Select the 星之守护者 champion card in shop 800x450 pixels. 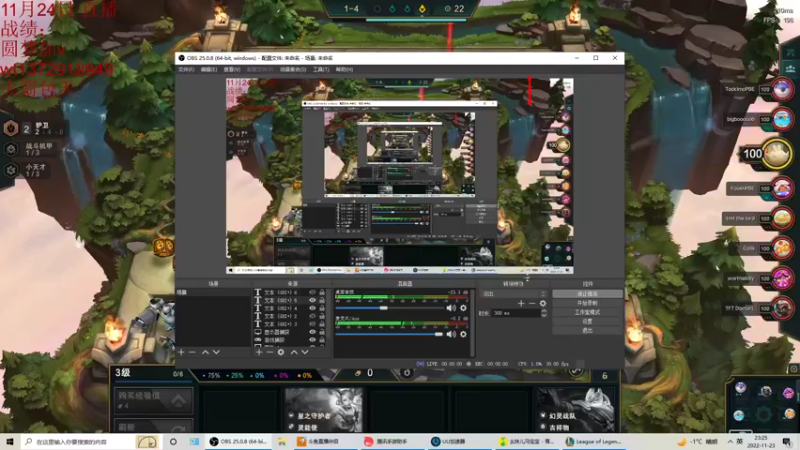pyautogui.click(x=323, y=409)
